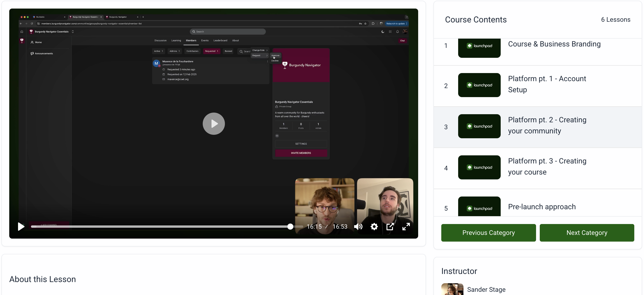644x295 pixels.
Task: In the video, click the Relaunch to update button
Action: pos(396,24)
